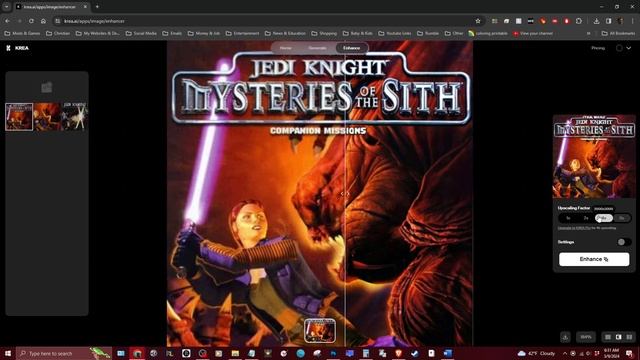
Task: Open the browser side panel icon
Action: 609,21
